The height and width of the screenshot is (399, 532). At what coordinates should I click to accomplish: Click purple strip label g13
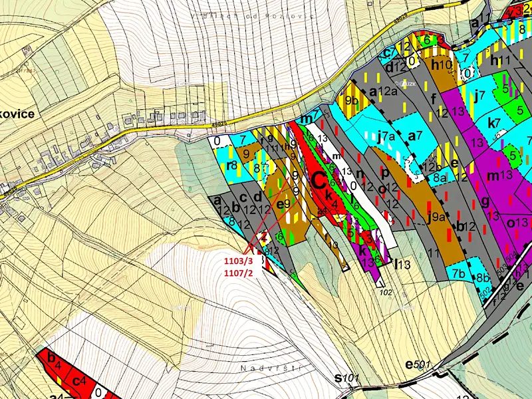click(490, 207)
